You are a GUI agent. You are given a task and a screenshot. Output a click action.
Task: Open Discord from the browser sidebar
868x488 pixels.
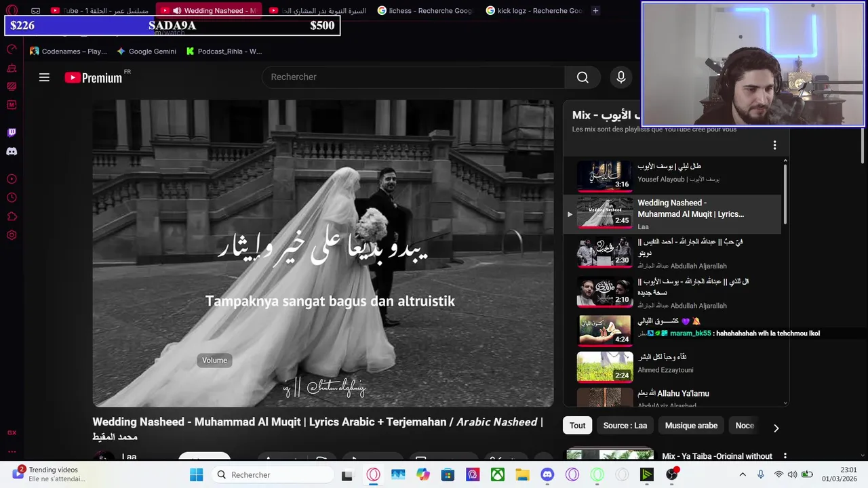pos(12,151)
